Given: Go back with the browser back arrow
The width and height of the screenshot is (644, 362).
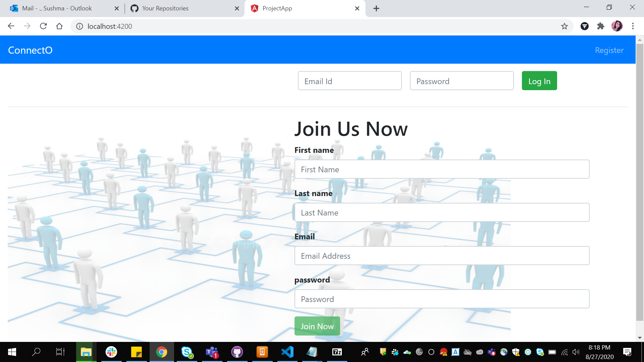Looking at the screenshot, I should (11, 26).
